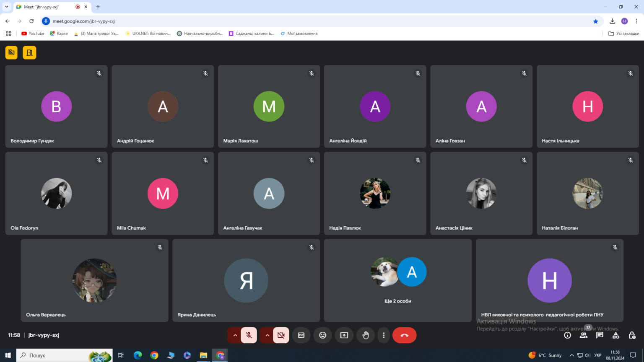The height and width of the screenshot is (362, 644).
Task: Expand video settings arrow beside camera
Action: (267, 335)
